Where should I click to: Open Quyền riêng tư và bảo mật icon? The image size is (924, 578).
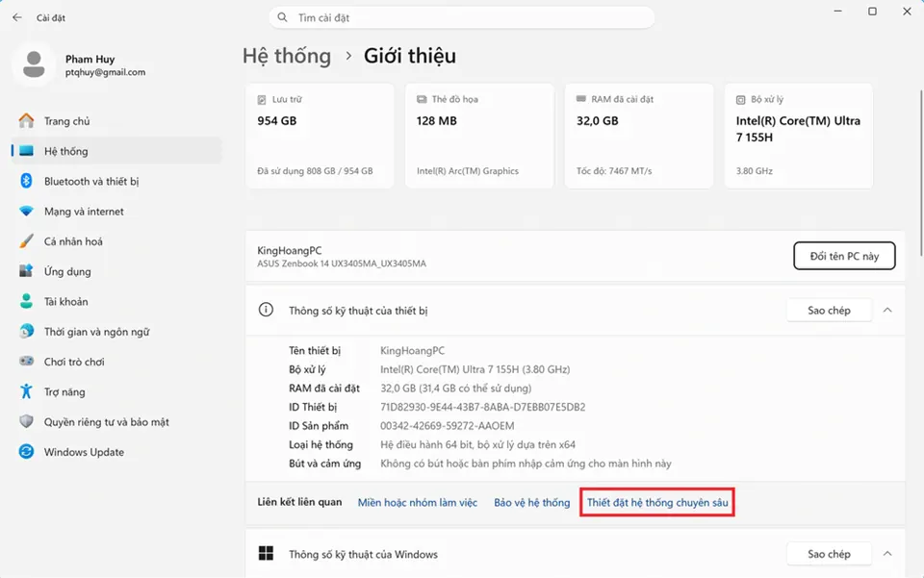[26, 421]
